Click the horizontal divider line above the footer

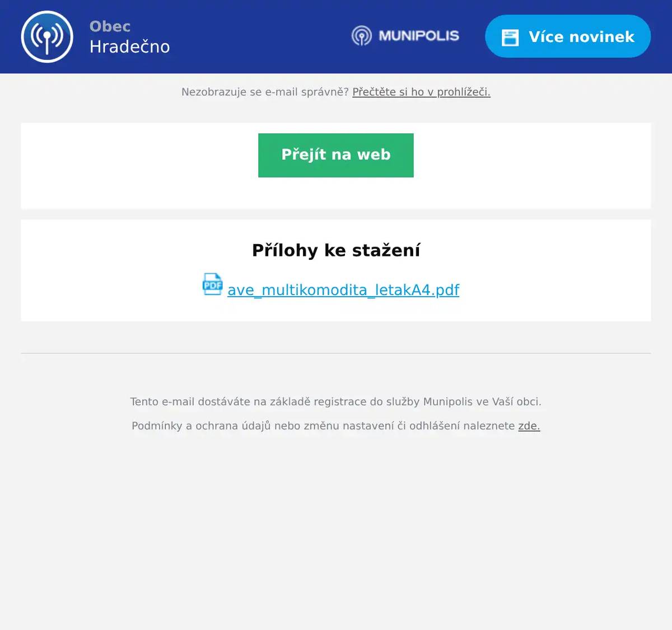click(336, 353)
